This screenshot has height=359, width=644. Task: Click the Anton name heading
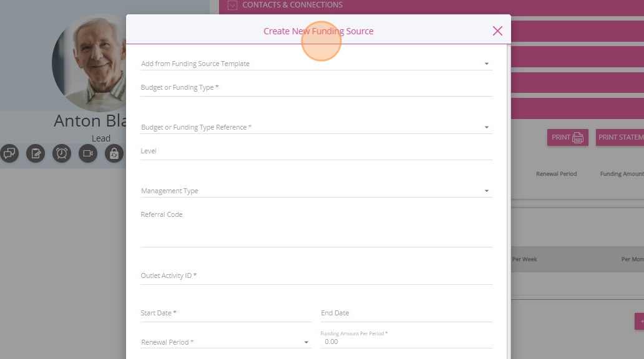pyautogui.click(x=90, y=121)
